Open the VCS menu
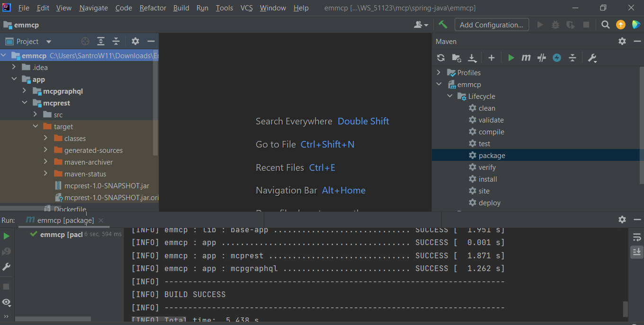Screen dimensions: 644x325 246,8
